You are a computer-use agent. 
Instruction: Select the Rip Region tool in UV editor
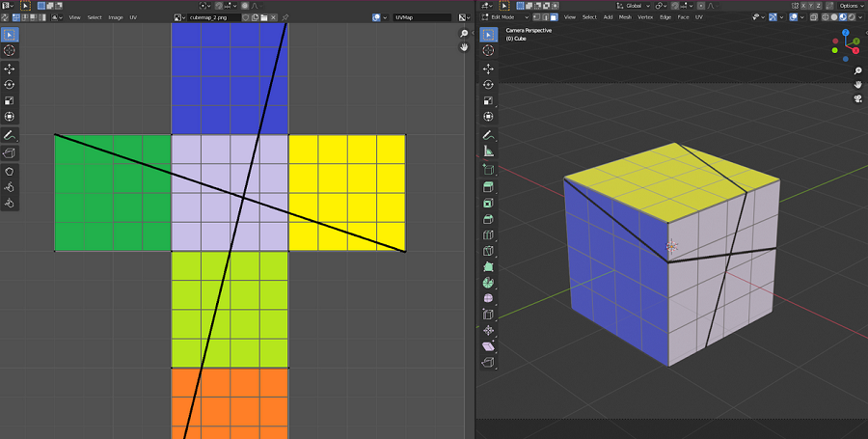click(10, 153)
